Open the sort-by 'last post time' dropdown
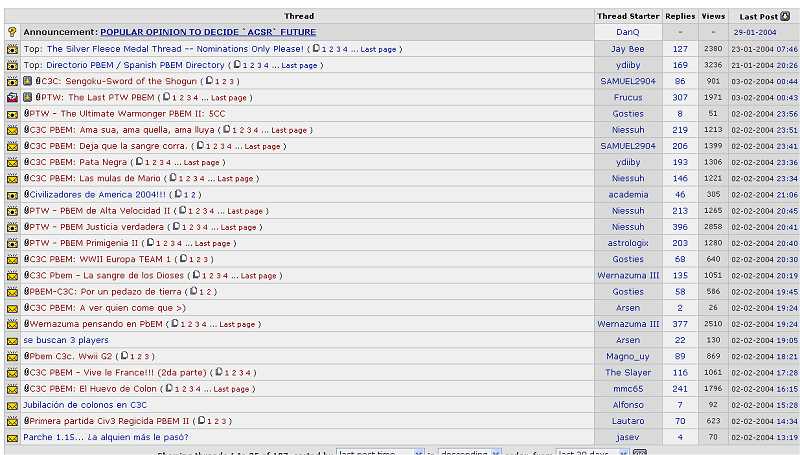The height and width of the screenshot is (455, 800). tap(380, 453)
